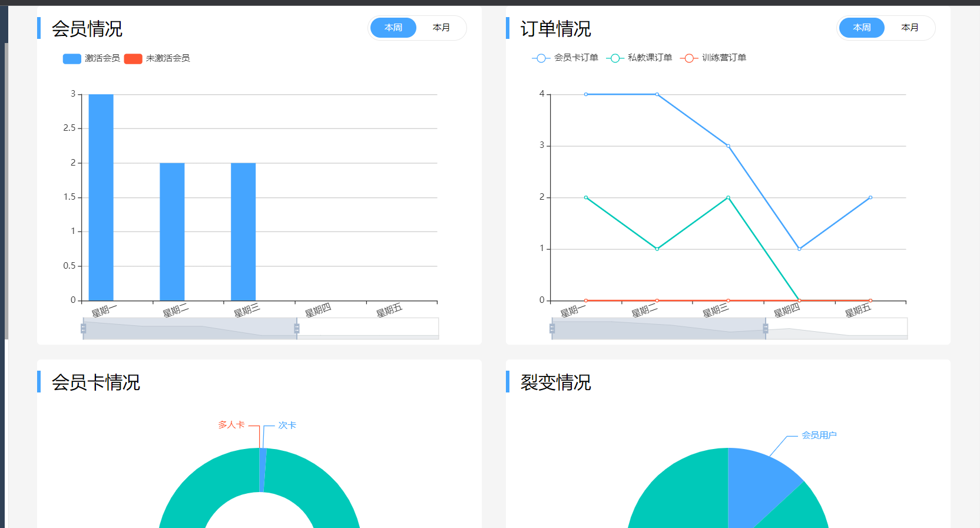Click 会员卡订单 data point at 星期四
Image resolution: width=980 pixels, height=528 pixels.
pyautogui.click(x=799, y=249)
